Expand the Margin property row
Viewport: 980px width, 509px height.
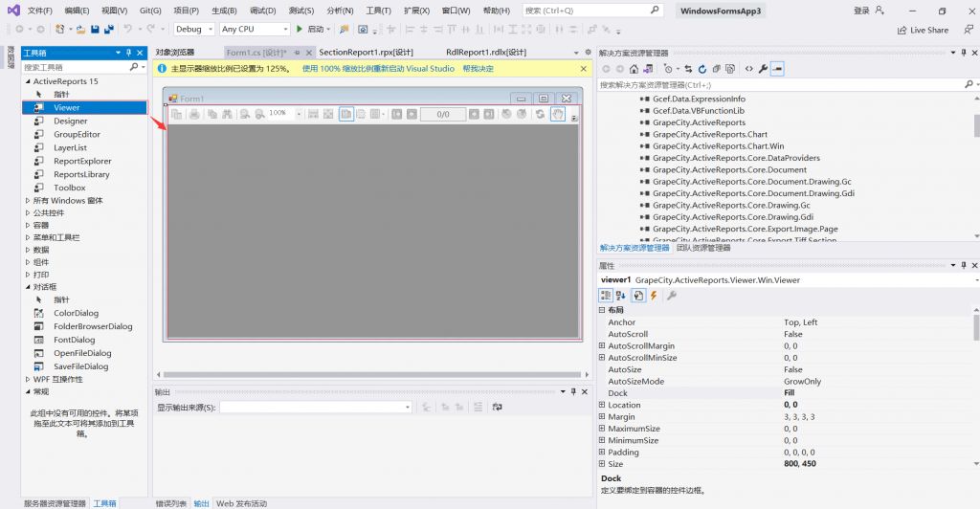602,416
